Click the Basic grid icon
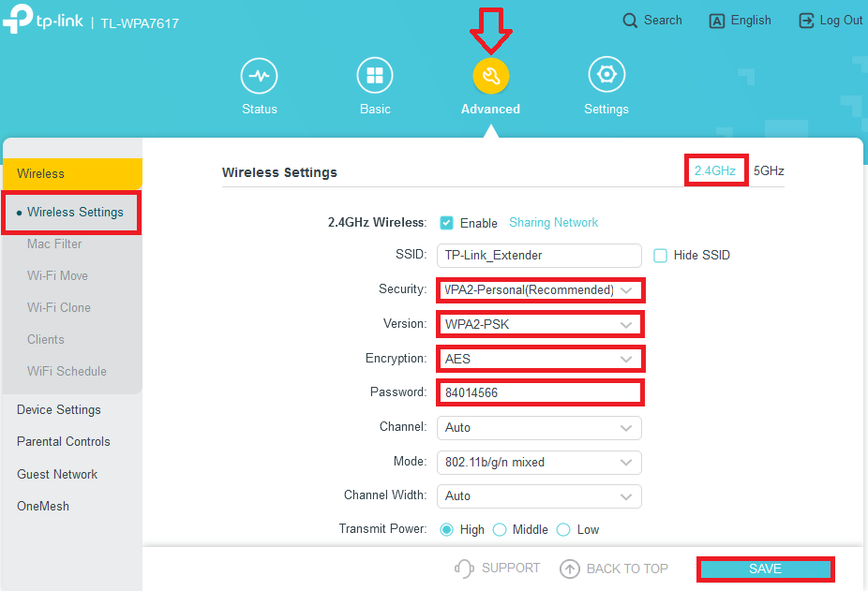This screenshot has height=591, width=868. point(375,76)
